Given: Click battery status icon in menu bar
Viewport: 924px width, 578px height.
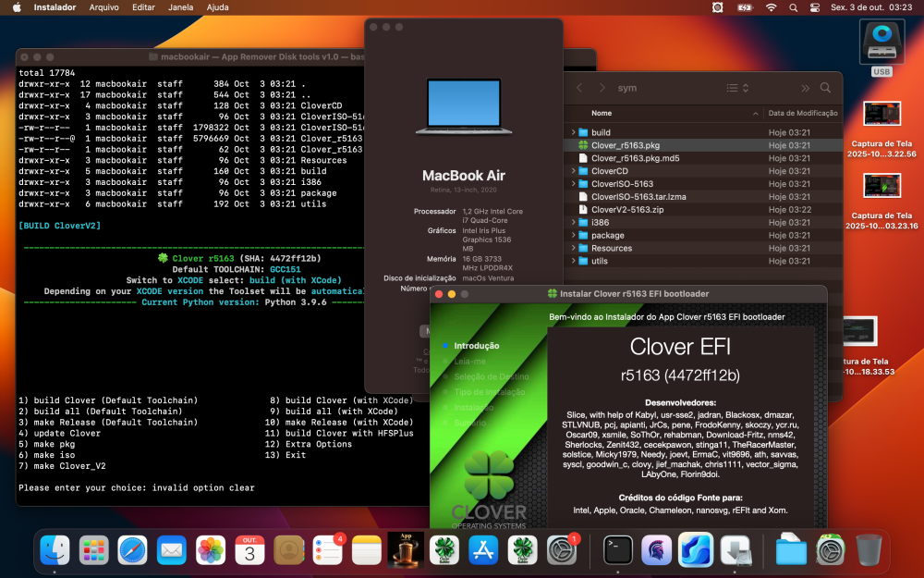Looking at the screenshot, I should pos(745,7).
